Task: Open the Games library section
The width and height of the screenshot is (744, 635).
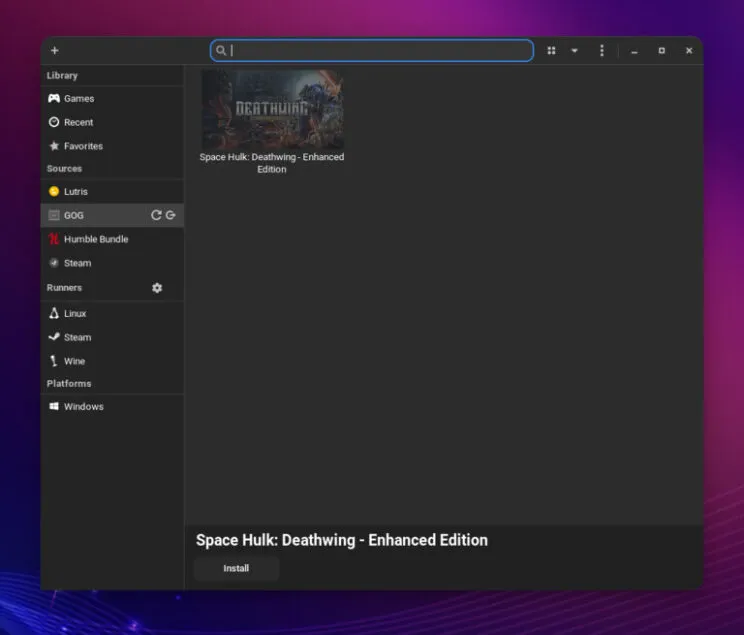Action: (x=112, y=98)
